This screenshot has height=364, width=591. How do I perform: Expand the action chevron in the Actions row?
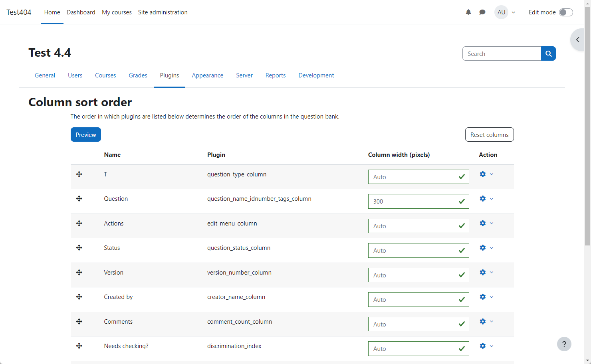pyautogui.click(x=492, y=223)
